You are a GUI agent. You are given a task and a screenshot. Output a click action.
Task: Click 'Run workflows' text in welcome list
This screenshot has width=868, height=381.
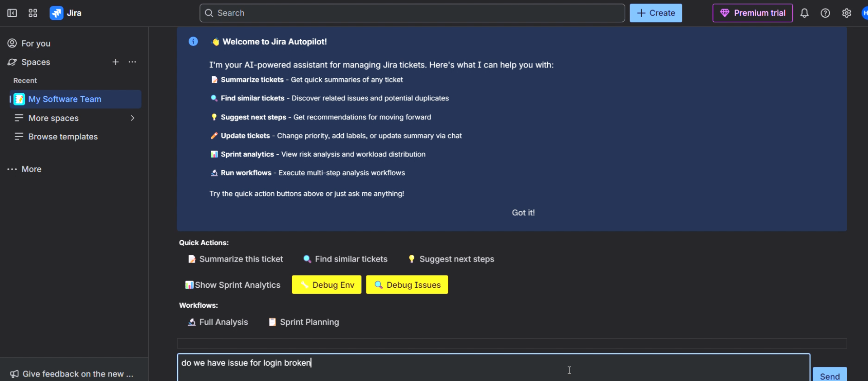point(246,173)
